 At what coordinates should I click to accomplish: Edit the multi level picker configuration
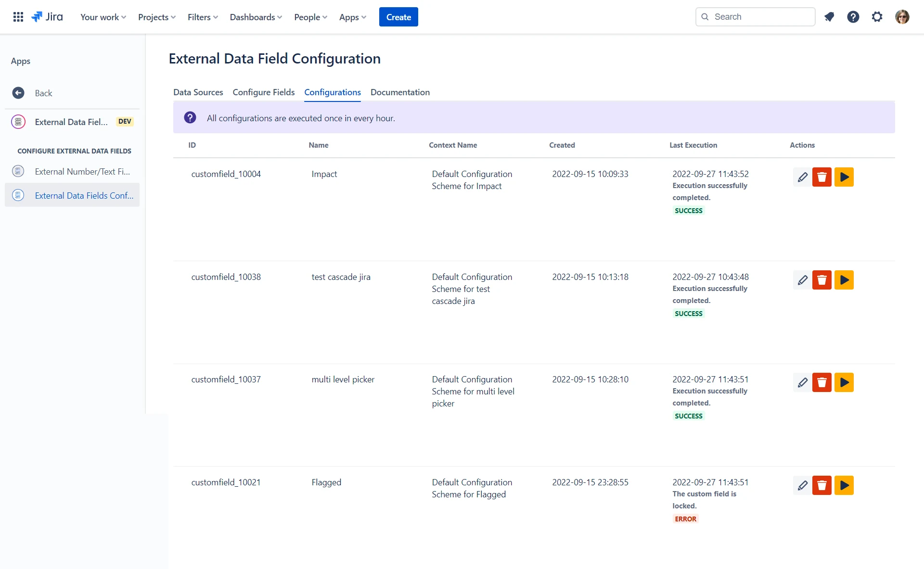pyautogui.click(x=802, y=382)
